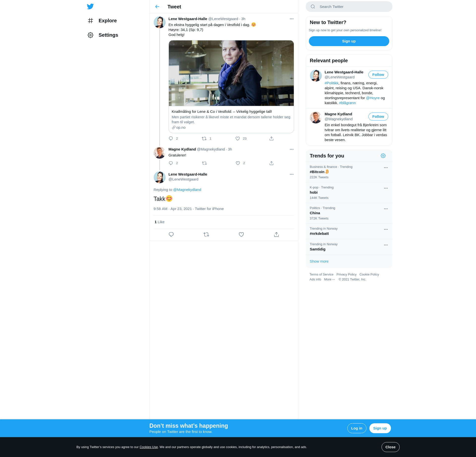Open options for the #Bitcoin trend

386,168
